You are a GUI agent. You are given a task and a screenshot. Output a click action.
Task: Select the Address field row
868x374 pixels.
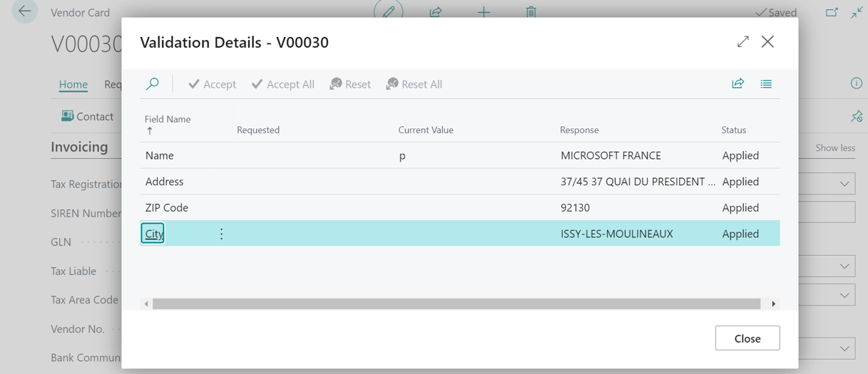(x=460, y=182)
